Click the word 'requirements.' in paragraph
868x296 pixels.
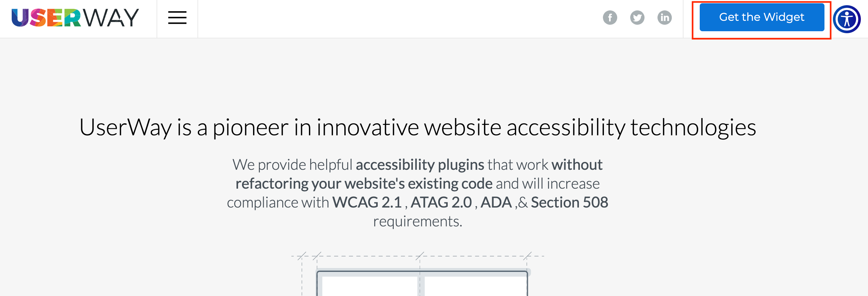point(417,222)
